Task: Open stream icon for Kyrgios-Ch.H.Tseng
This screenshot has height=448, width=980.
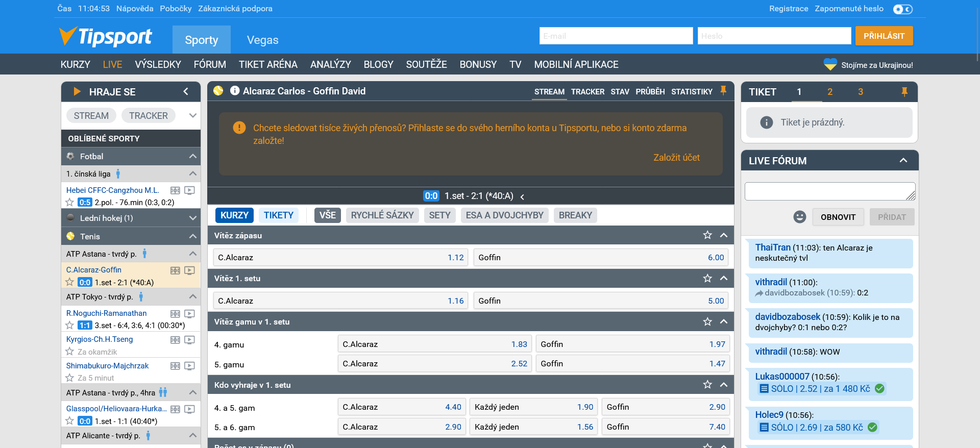Action: [189, 340]
